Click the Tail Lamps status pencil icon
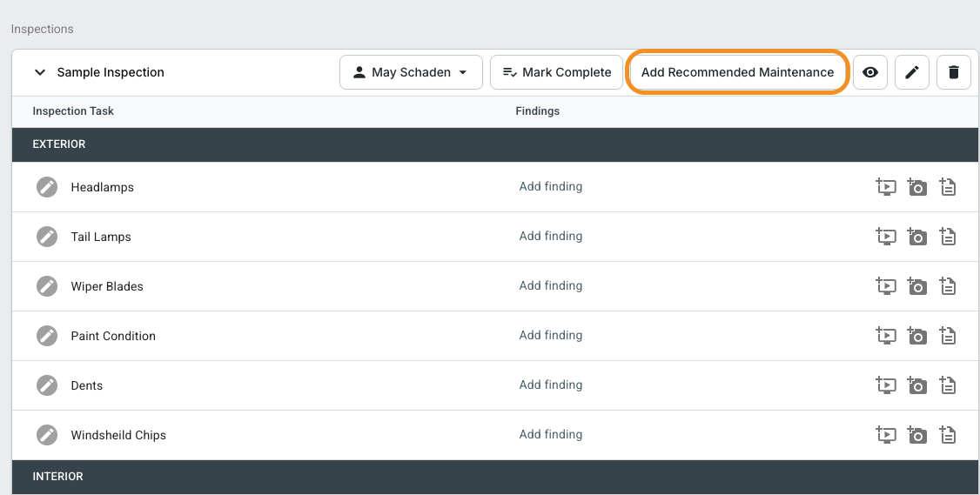Image resolution: width=980 pixels, height=495 pixels. (x=47, y=237)
